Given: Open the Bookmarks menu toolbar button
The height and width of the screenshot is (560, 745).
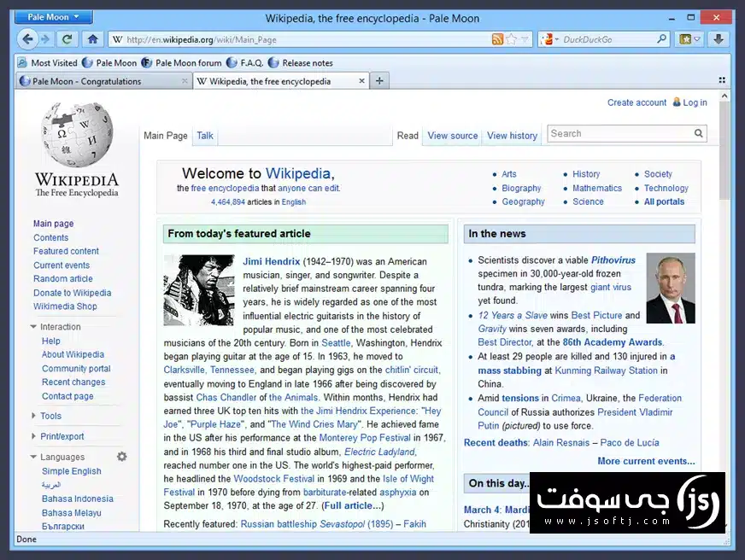Looking at the screenshot, I should point(689,39).
